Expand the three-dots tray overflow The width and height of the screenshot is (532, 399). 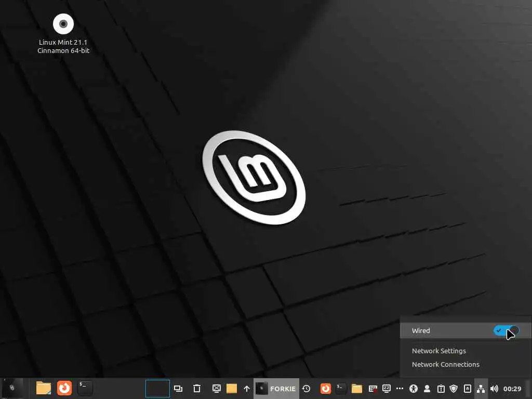[400, 389]
